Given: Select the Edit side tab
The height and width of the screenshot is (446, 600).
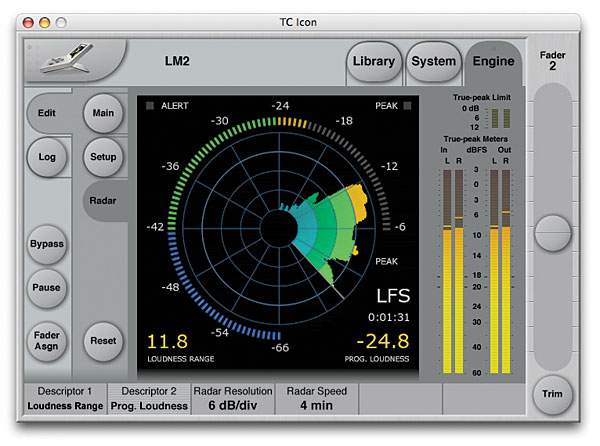Looking at the screenshot, I should click(x=47, y=113).
